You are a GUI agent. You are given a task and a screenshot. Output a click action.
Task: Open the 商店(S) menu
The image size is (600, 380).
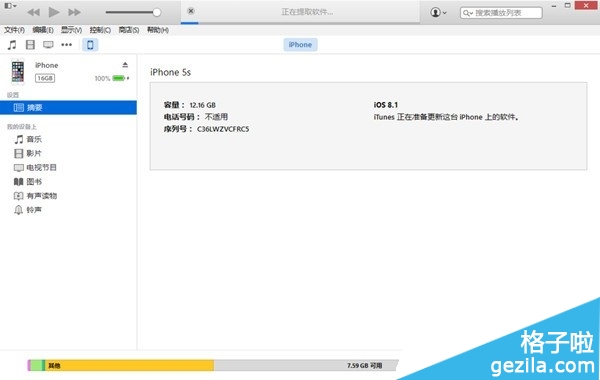pyautogui.click(x=129, y=30)
